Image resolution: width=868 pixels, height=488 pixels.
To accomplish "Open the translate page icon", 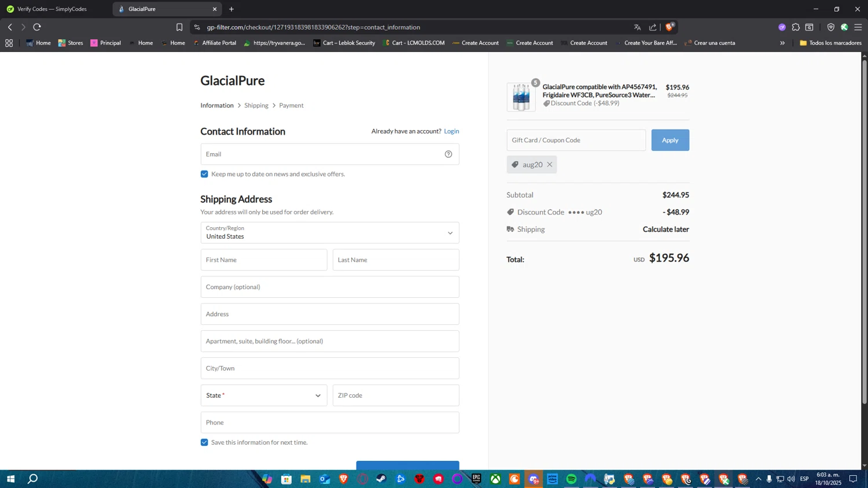I will pyautogui.click(x=637, y=27).
